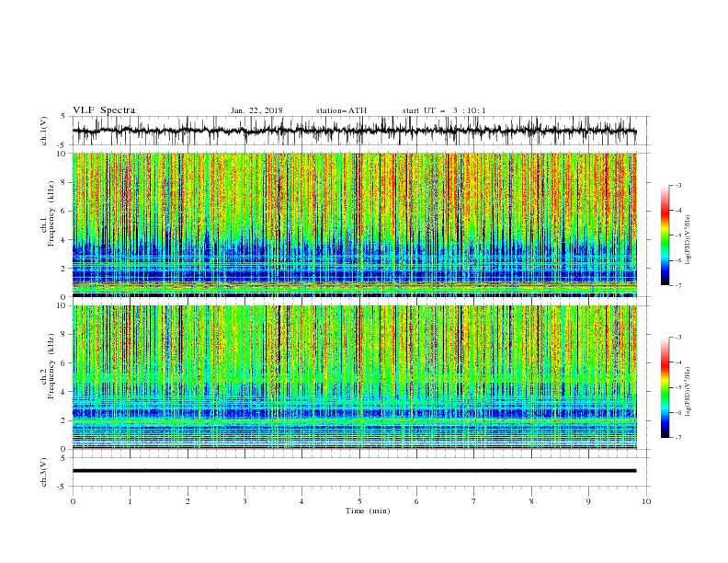The width and height of the screenshot is (728, 563).
Task: Click the ch.1 spectrogram color bar
Action: pyautogui.click(x=665, y=236)
